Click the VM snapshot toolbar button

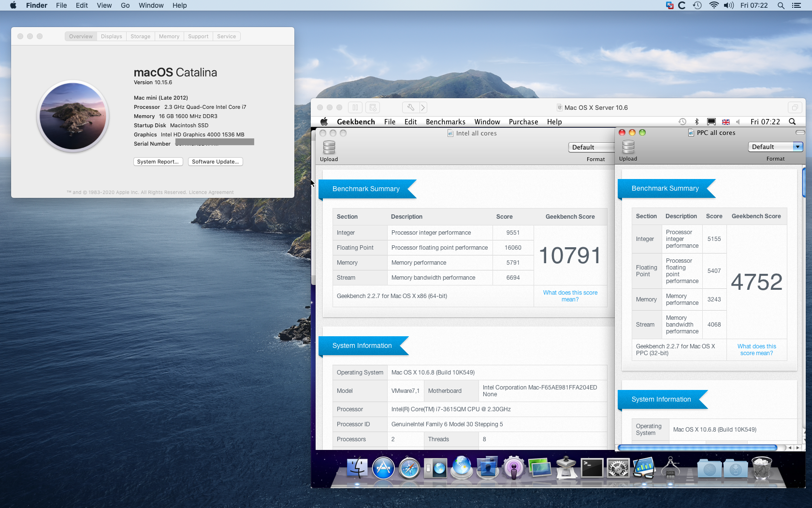[373, 107]
